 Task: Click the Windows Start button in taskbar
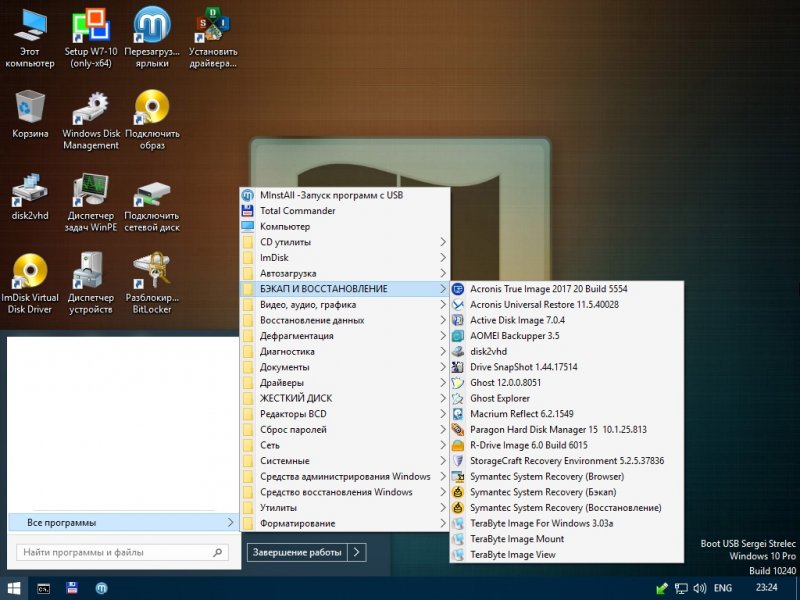tap(14, 588)
